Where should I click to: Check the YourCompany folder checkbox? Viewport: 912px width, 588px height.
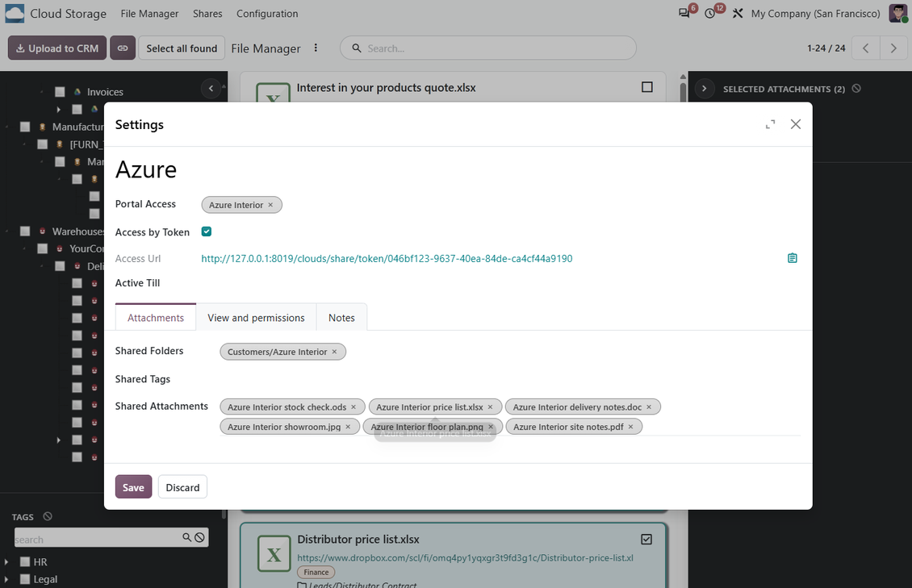click(43, 248)
